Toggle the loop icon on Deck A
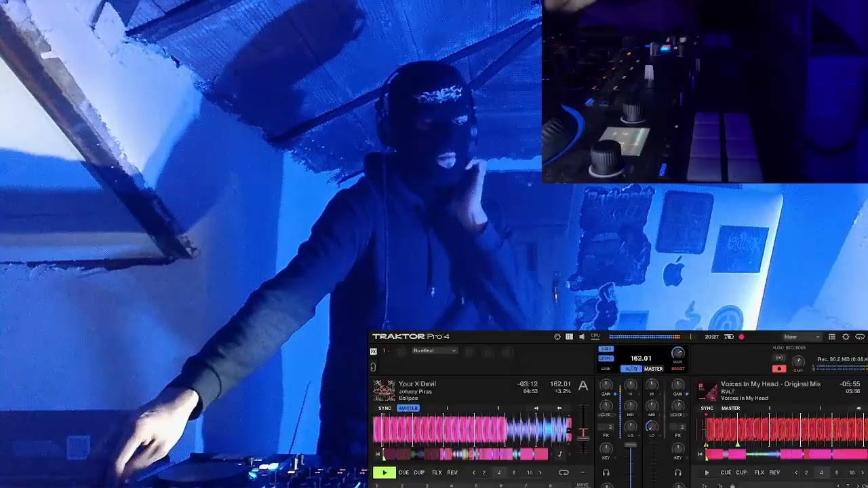 tap(564, 472)
